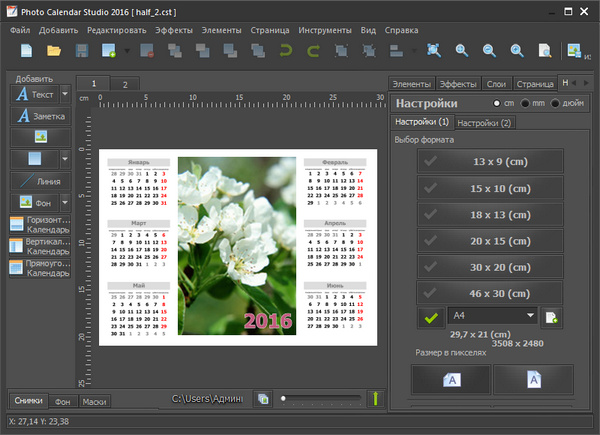Click the Open folder icon in toolbar
This screenshot has height=435, width=600.
point(53,50)
